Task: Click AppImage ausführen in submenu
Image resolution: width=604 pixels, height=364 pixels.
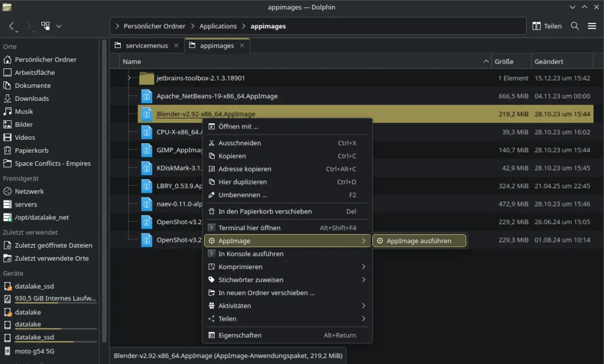Action: (x=419, y=241)
